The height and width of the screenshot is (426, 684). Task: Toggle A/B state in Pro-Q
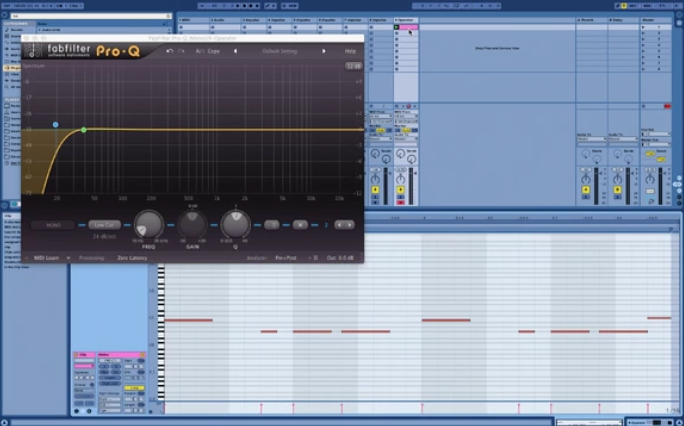200,51
